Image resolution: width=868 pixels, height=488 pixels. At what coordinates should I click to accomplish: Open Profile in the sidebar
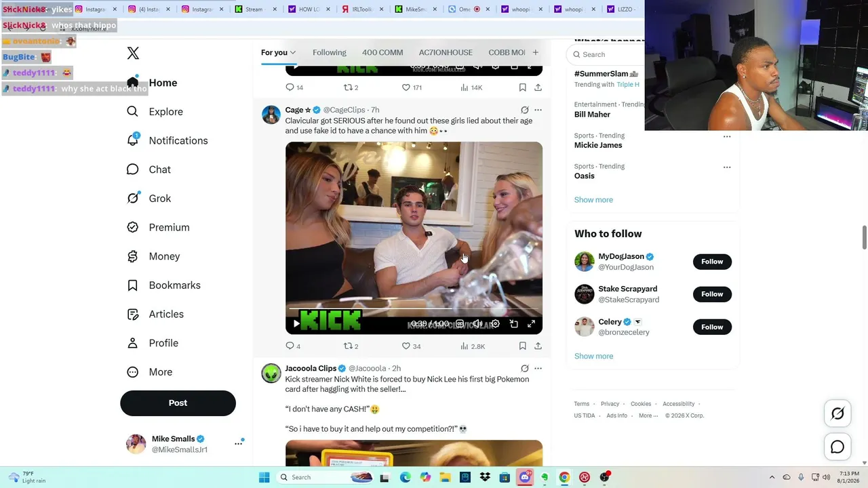click(153, 343)
